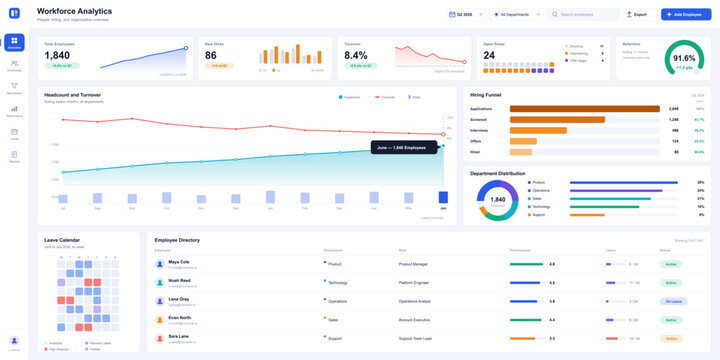The height and width of the screenshot is (360, 720).
Task: Click Maya Cole's avatar
Action: 159,264
